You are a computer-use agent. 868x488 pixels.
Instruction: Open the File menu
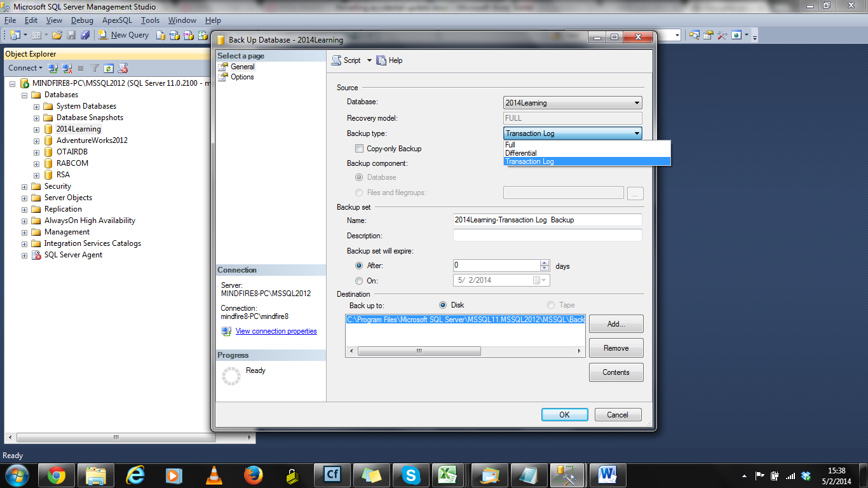click(x=10, y=20)
